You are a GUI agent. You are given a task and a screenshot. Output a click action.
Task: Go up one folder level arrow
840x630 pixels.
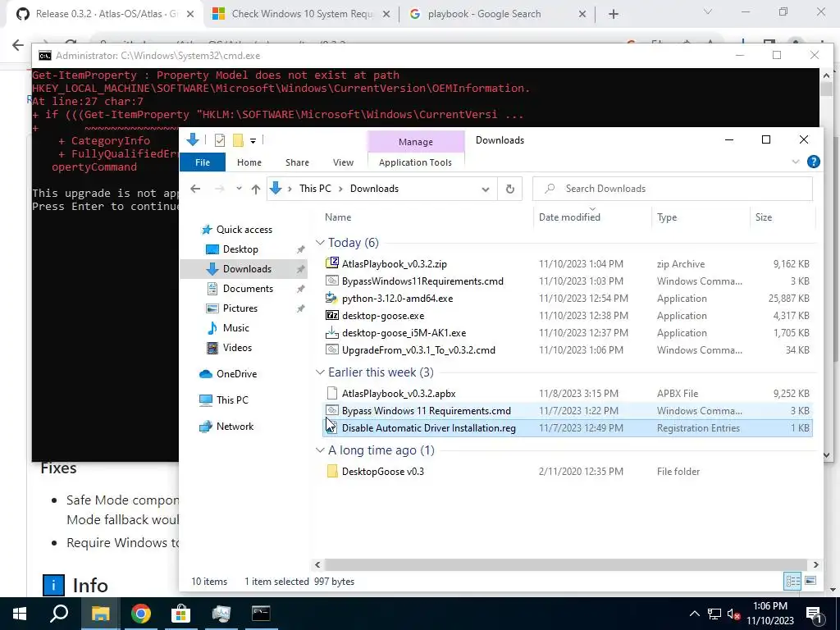click(256, 189)
